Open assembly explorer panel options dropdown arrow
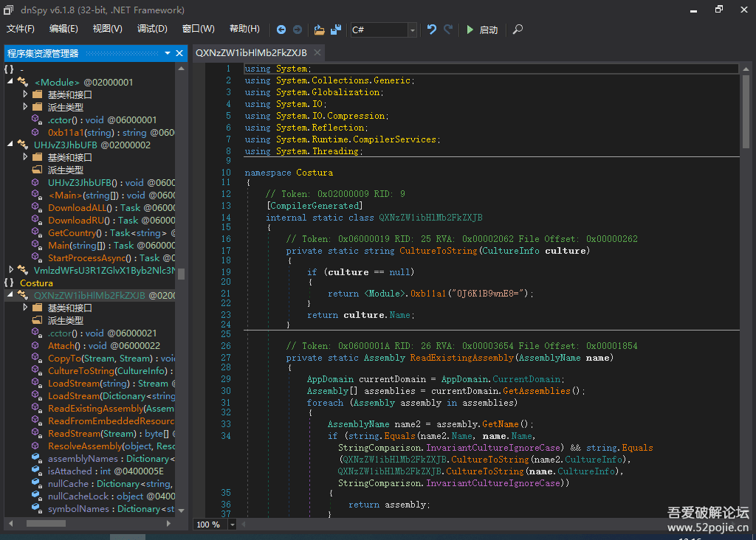Screen dimensions: 756x540 pos(167,53)
